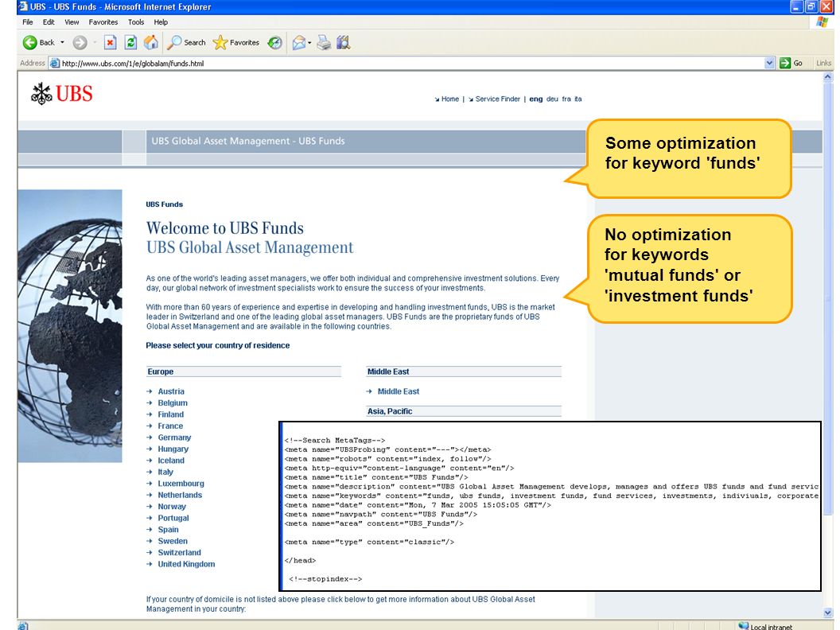Open the Search toolbar button
This screenshot has width=840, height=630.
pos(186,42)
